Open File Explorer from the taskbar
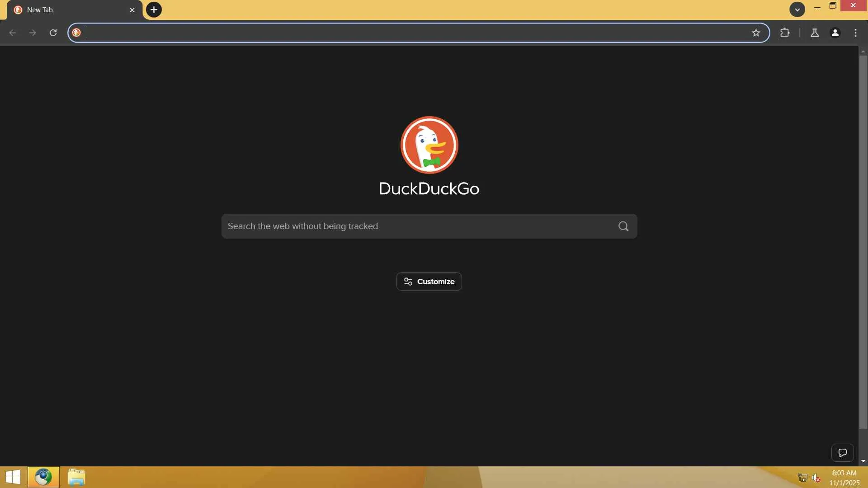868x488 pixels. pos(76,477)
